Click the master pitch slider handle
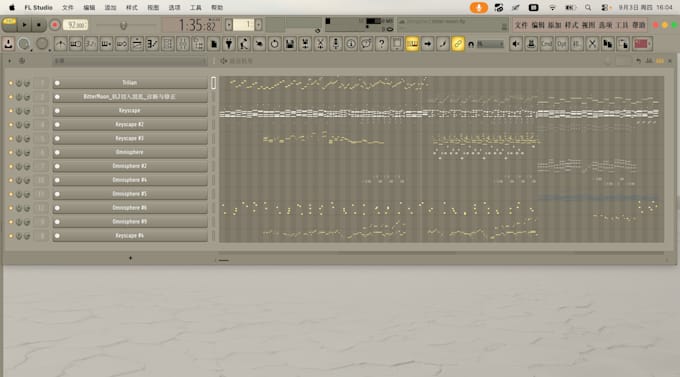 [124, 26]
